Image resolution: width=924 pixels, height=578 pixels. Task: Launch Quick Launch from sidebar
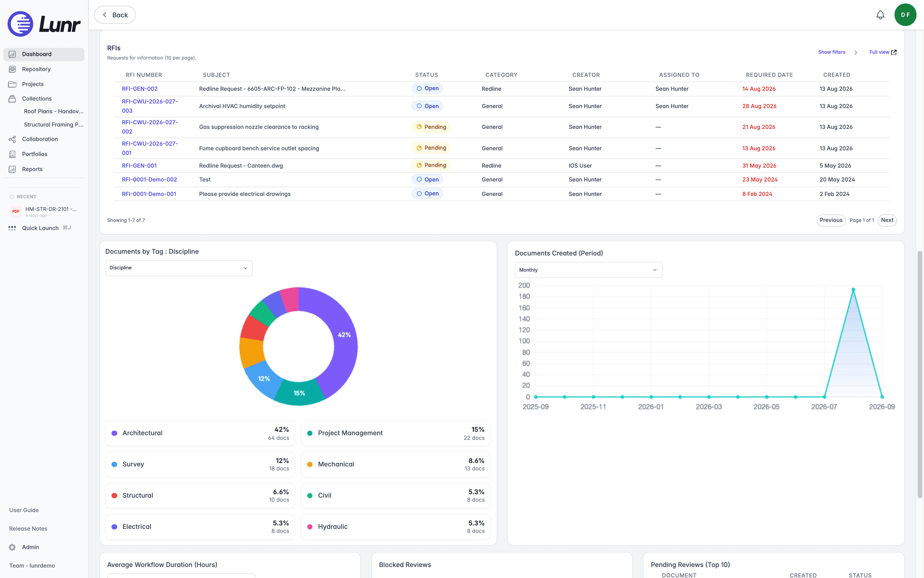pos(40,228)
